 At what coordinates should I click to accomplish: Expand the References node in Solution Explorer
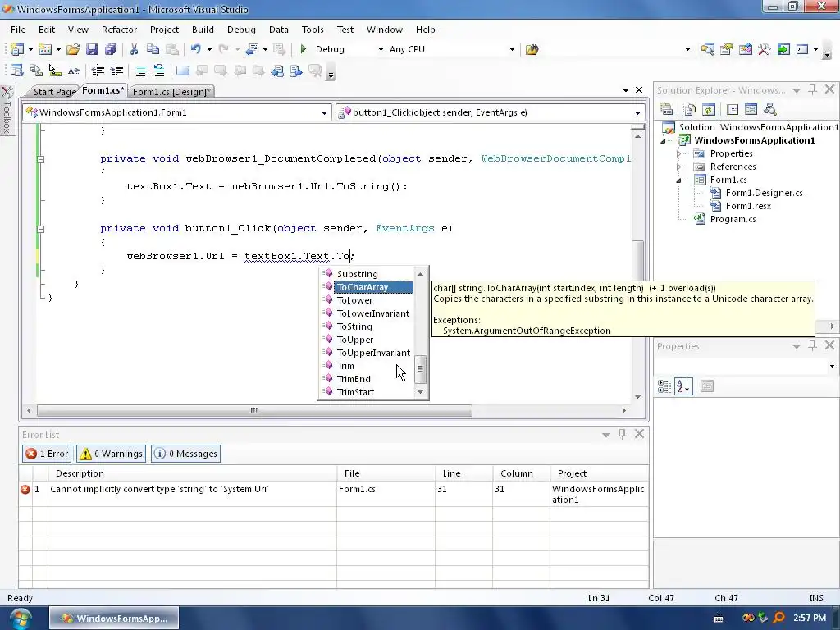(678, 167)
